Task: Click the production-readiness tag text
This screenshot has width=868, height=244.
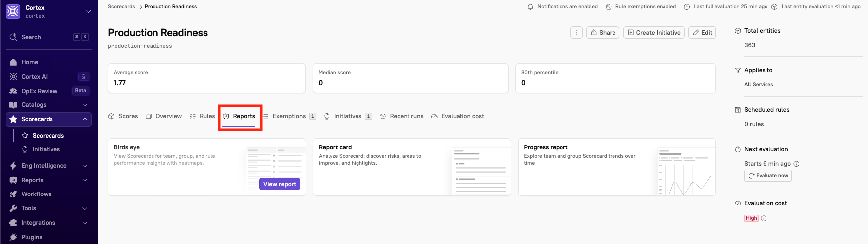Action: (140, 46)
